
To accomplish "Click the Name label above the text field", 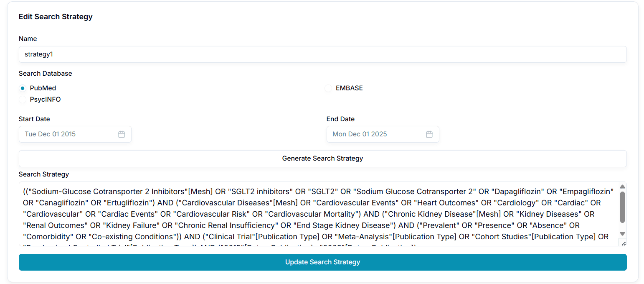I will pyautogui.click(x=28, y=38).
